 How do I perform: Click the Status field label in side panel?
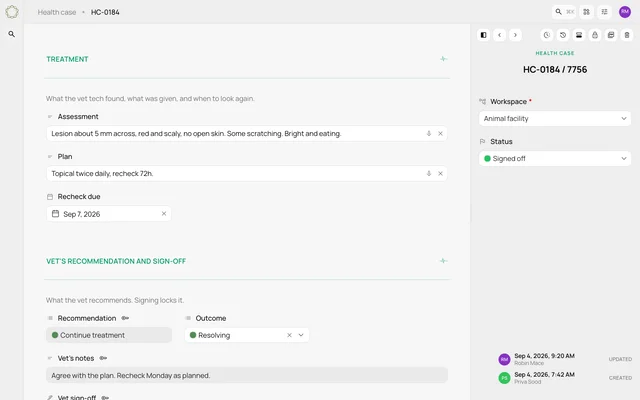pyautogui.click(x=501, y=142)
